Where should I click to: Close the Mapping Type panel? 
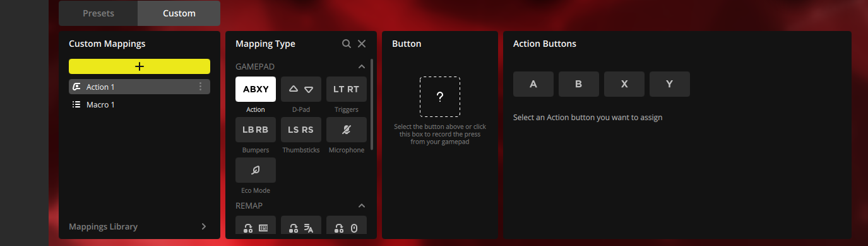362,44
